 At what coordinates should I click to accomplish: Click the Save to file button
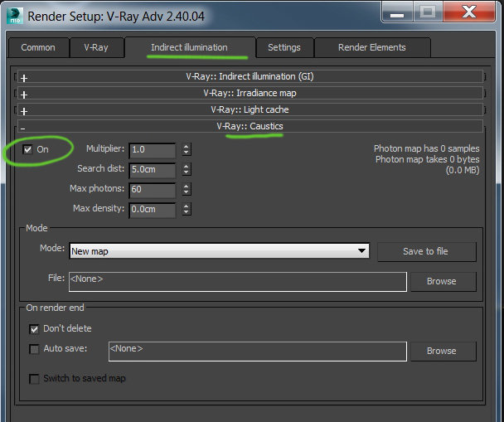click(426, 251)
